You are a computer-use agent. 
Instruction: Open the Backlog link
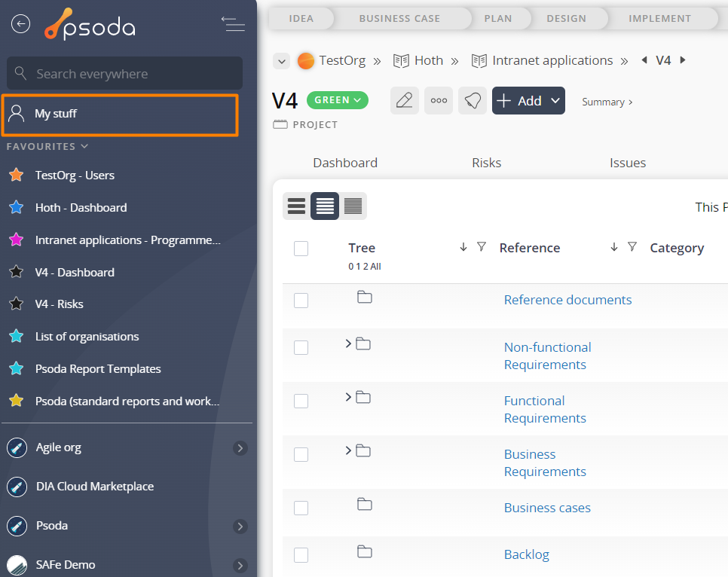[527, 554]
